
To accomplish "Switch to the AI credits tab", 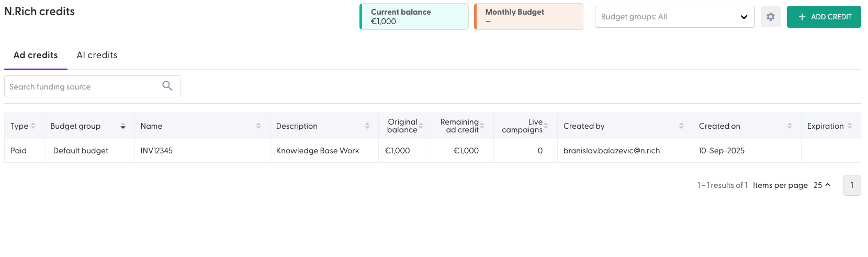I will (x=97, y=55).
